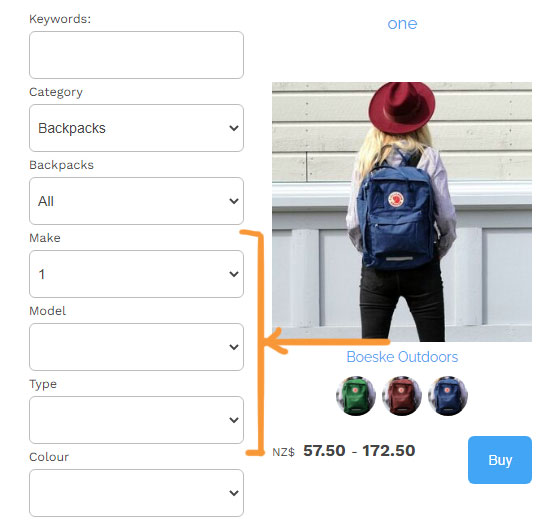The width and height of the screenshot is (546, 523).
Task: Click the chevron arrow on Colour dropdown
Action: [234, 493]
